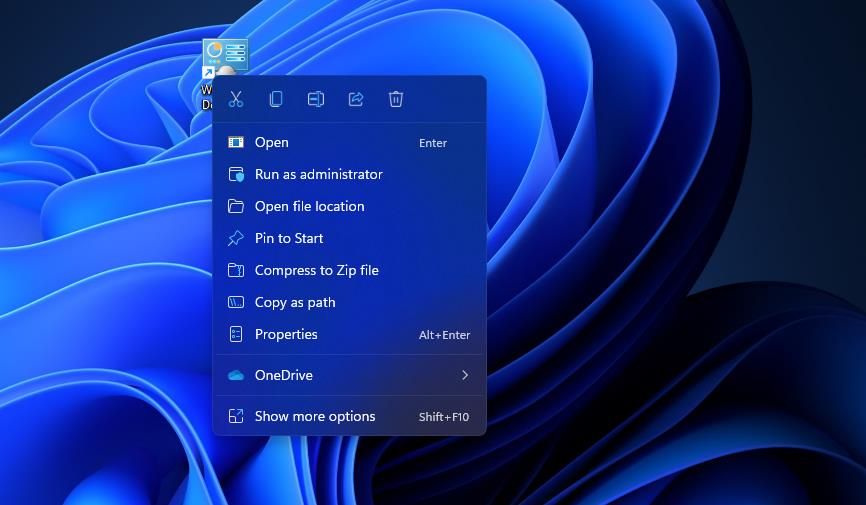The height and width of the screenshot is (505, 866).
Task: Click the Cut scissors icon
Action: (236, 99)
